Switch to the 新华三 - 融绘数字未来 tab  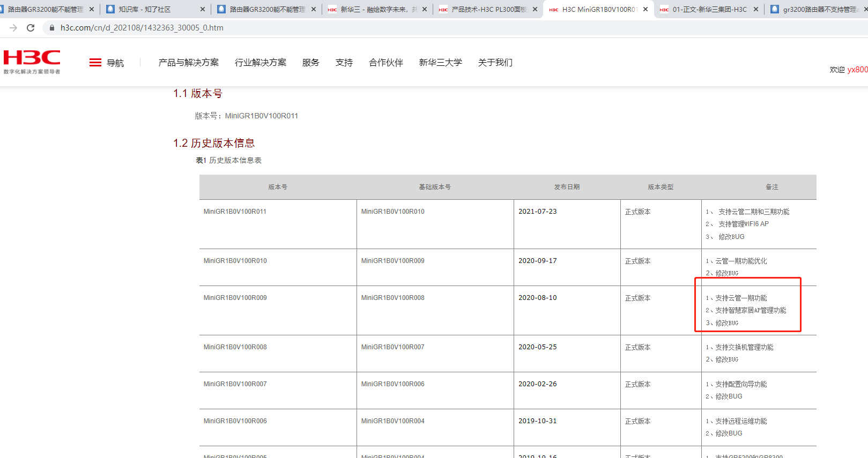377,9
